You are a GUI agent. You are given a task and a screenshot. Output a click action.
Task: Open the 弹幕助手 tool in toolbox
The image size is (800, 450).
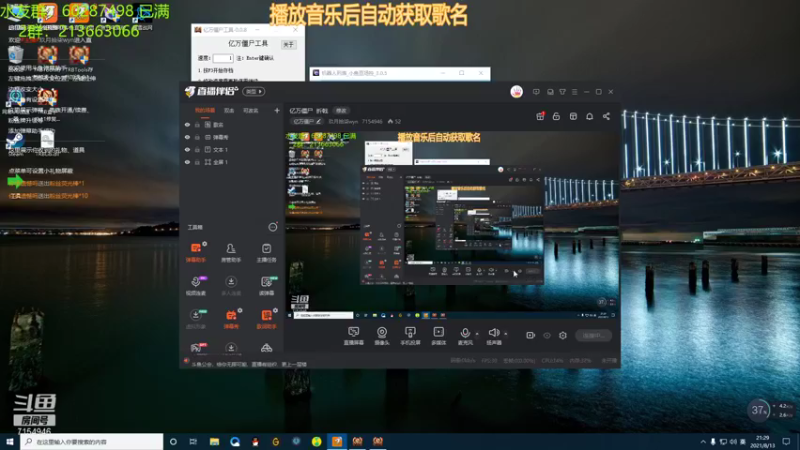(x=195, y=252)
